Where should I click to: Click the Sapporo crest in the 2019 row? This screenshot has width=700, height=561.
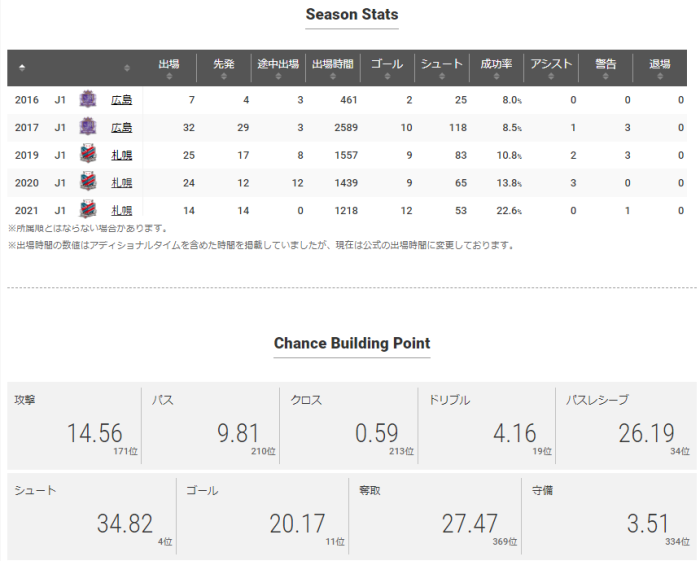point(88,155)
